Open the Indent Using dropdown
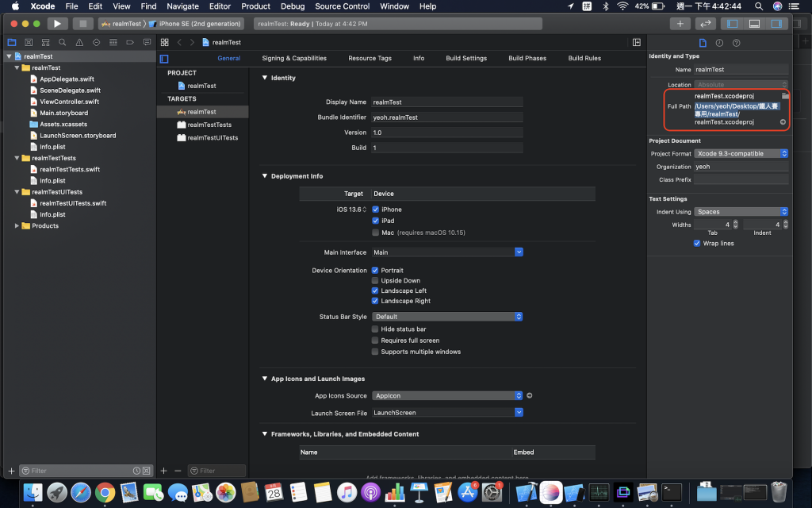The height and width of the screenshot is (508, 812). click(741, 212)
